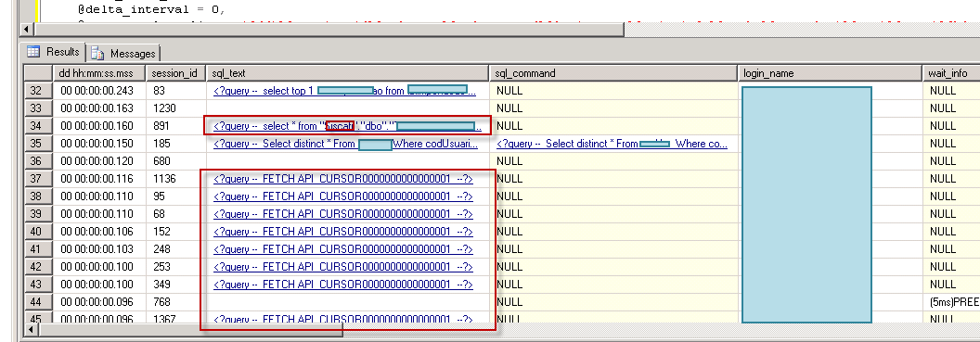
Task: Open the 'select top 1' query link in row 32
Action: (x=344, y=91)
